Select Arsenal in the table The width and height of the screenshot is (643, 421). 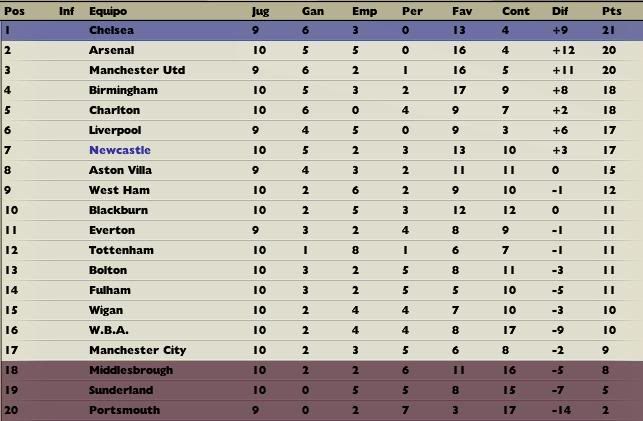click(112, 50)
